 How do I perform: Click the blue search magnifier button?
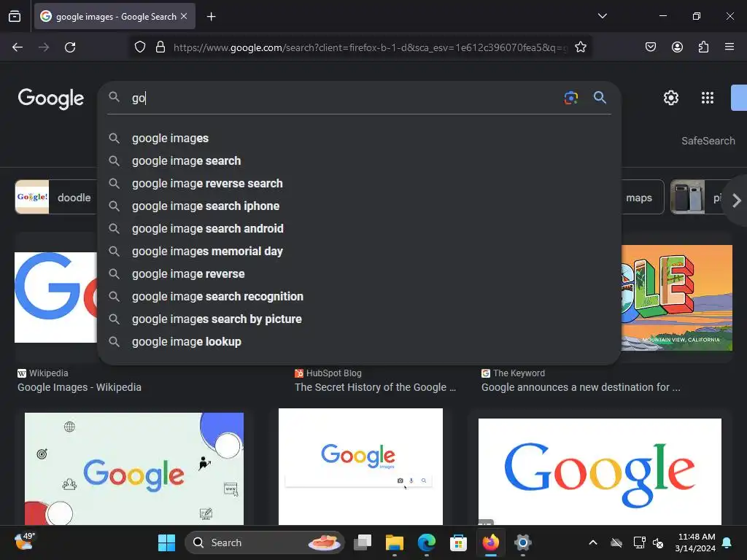(x=600, y=98)
